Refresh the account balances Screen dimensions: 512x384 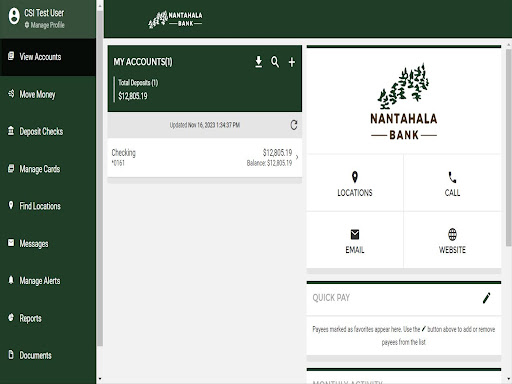tap(294, 125)
